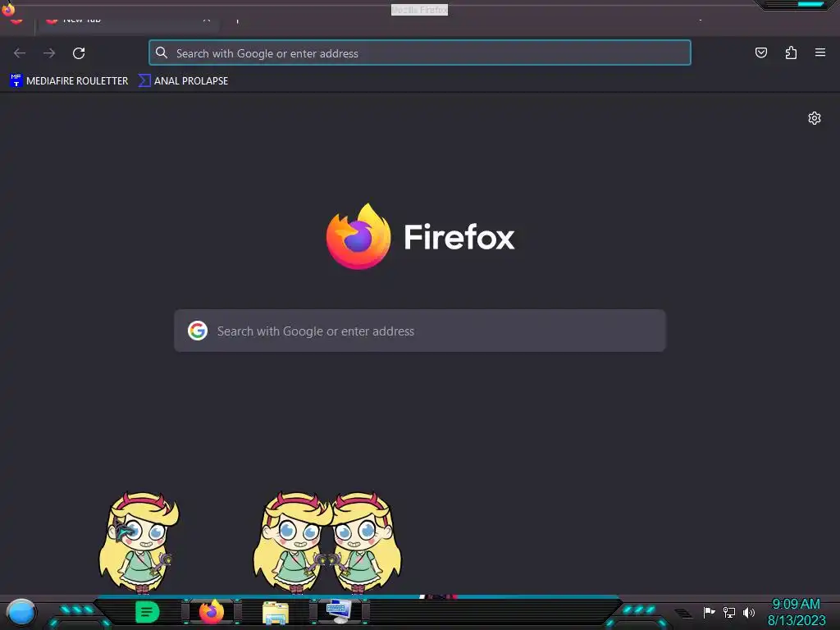Open the Pocket save icon
This screenshot has height=630, width=840.
click(760, 52)
